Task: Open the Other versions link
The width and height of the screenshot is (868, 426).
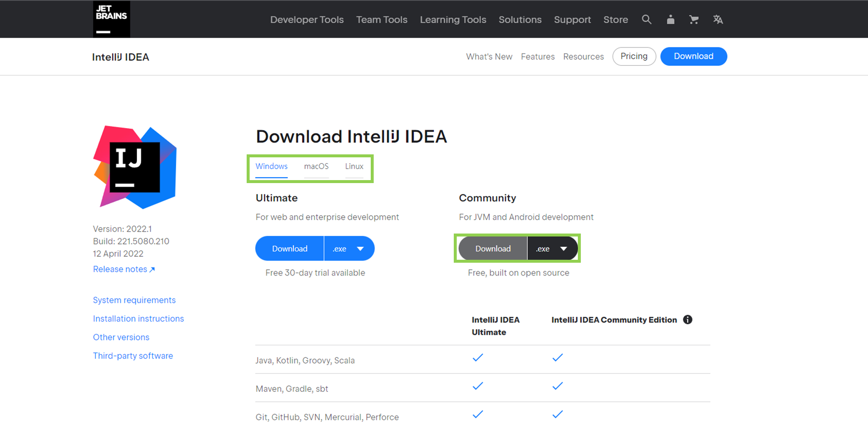Action: pos(121,337)
